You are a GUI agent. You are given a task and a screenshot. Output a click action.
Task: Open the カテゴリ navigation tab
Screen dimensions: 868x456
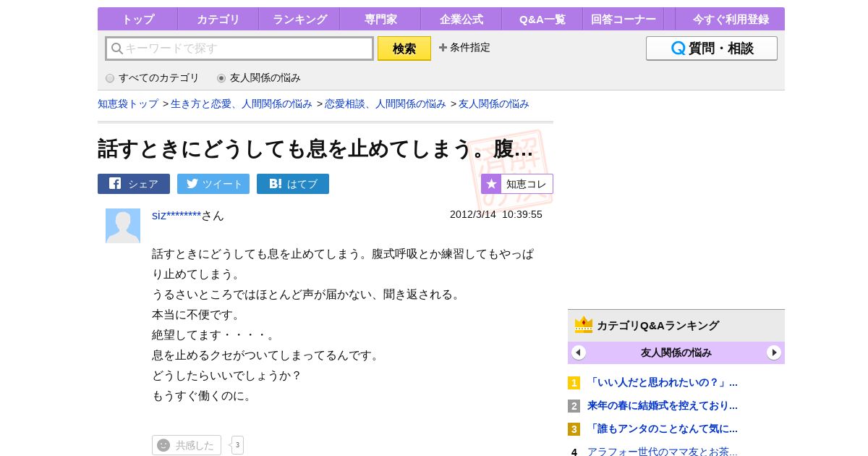(218, 20)
